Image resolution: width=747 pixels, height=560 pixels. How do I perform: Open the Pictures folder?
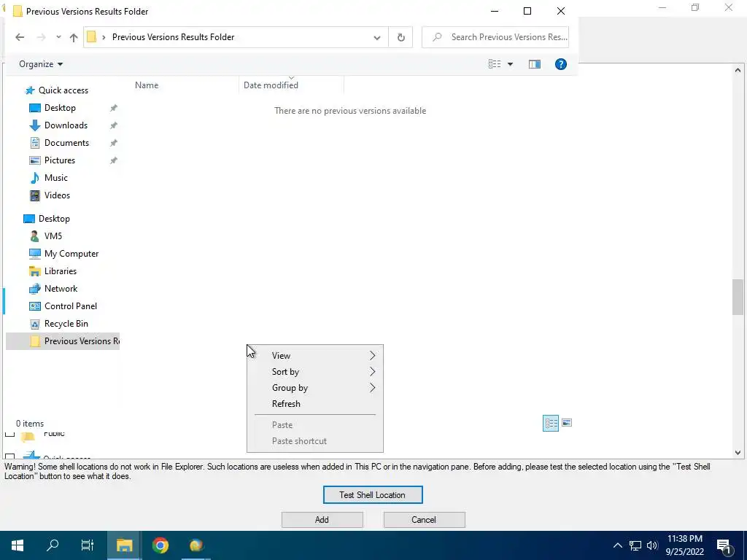click(x=60, y=160)
